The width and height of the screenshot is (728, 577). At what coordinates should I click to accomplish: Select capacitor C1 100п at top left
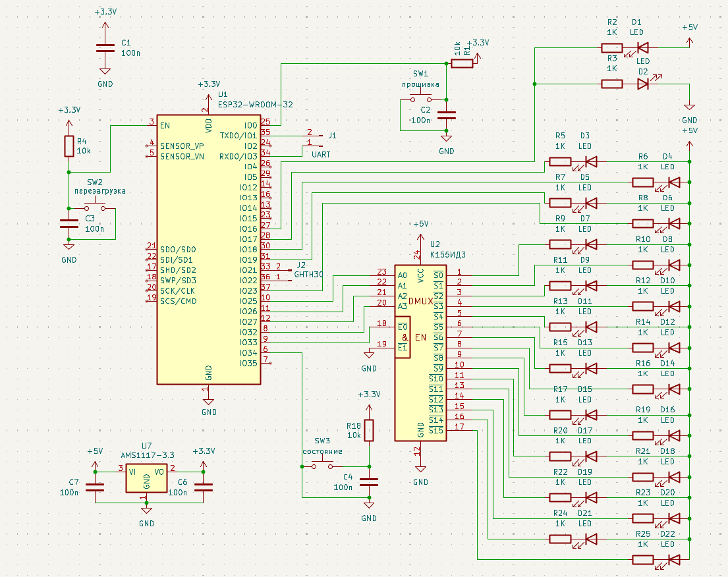click(x=104, y=47)
